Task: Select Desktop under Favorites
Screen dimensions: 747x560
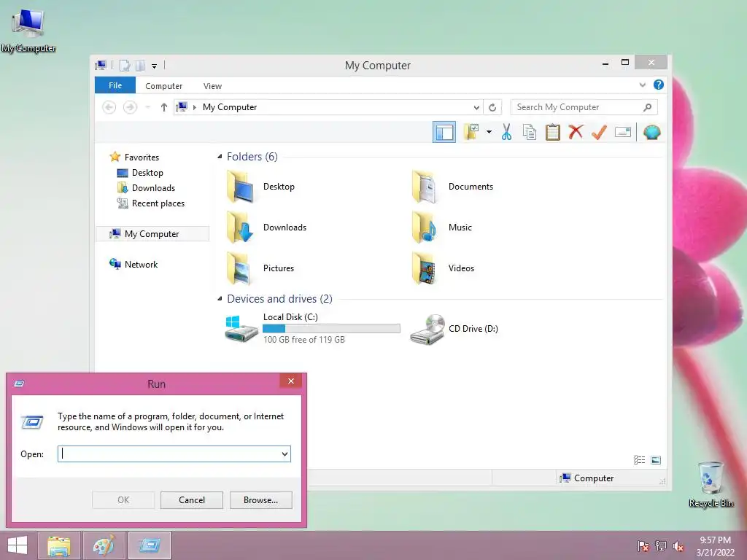Action: pos(140,173)
